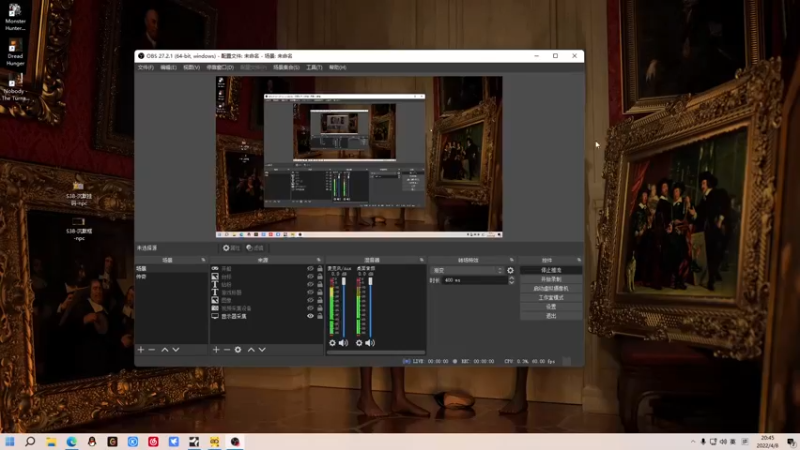Lock the 显示器采集 source

pos(320,316)
